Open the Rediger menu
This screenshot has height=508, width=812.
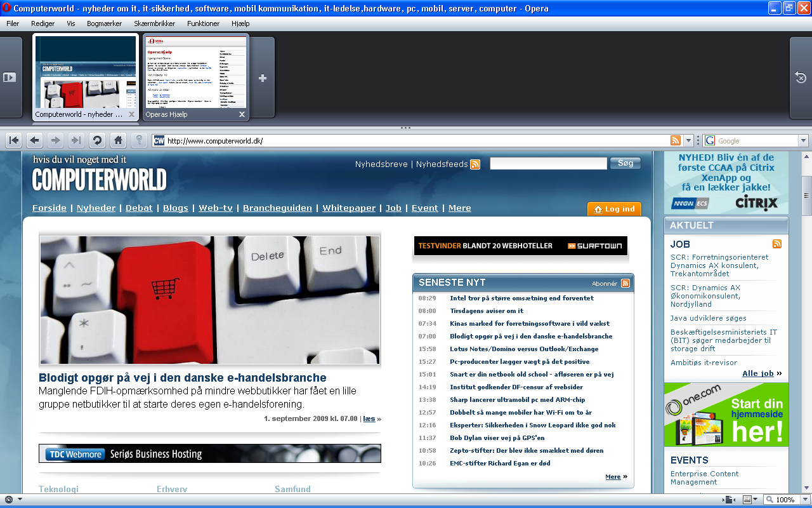[x=43, y=23]
